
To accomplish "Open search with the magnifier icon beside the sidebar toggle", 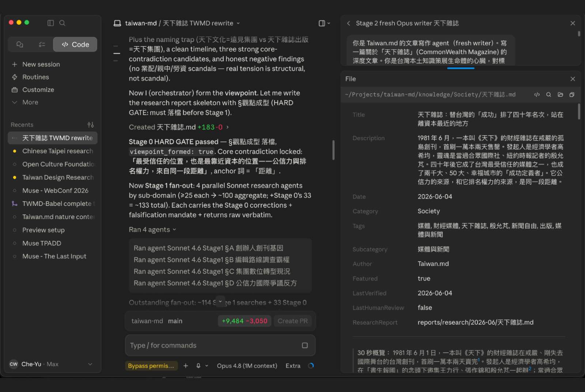I will coord(63,23).
